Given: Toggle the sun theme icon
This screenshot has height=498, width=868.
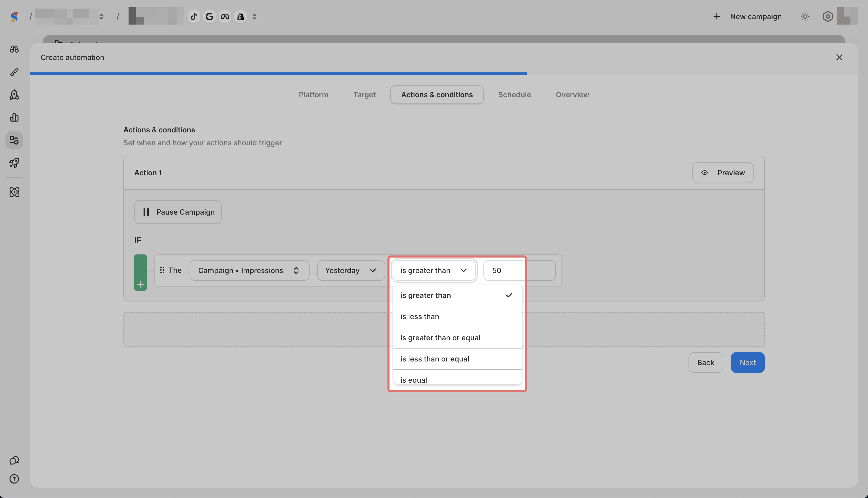Looking at the screenshot, I should point(805,16).
